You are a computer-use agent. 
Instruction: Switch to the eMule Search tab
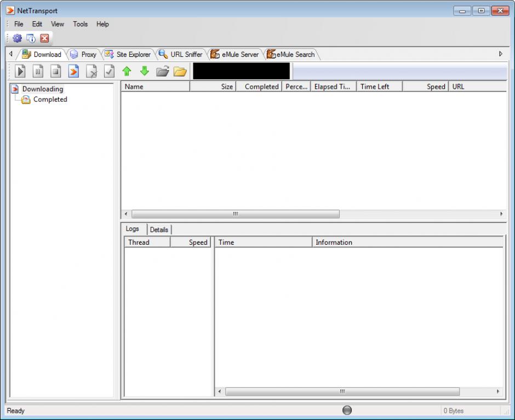pyautogui.click(x=291, y=55)
